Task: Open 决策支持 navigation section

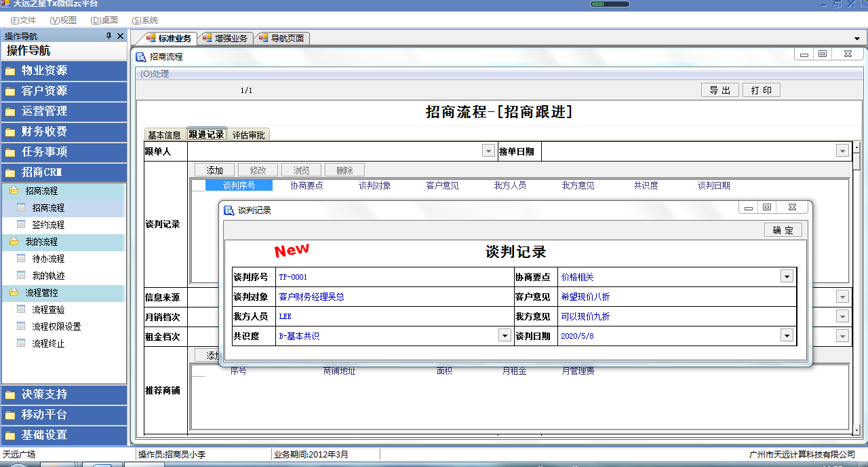Action: pos(64,394)
